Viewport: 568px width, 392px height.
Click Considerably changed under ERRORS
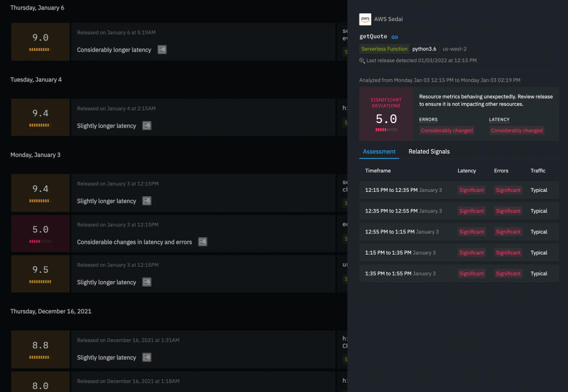coord(447,130)
